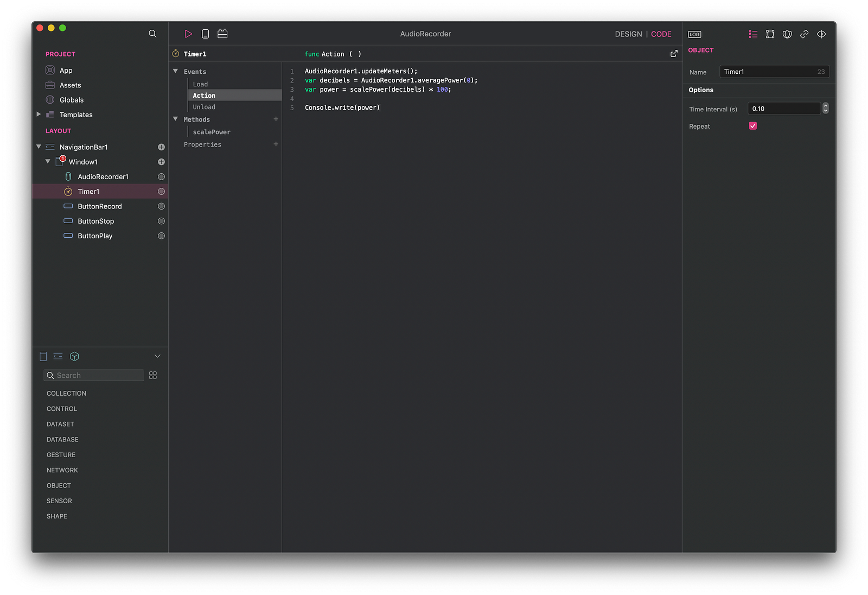Expand the Templates item
This screenshot has width=868, height=595.
[39, 115]
